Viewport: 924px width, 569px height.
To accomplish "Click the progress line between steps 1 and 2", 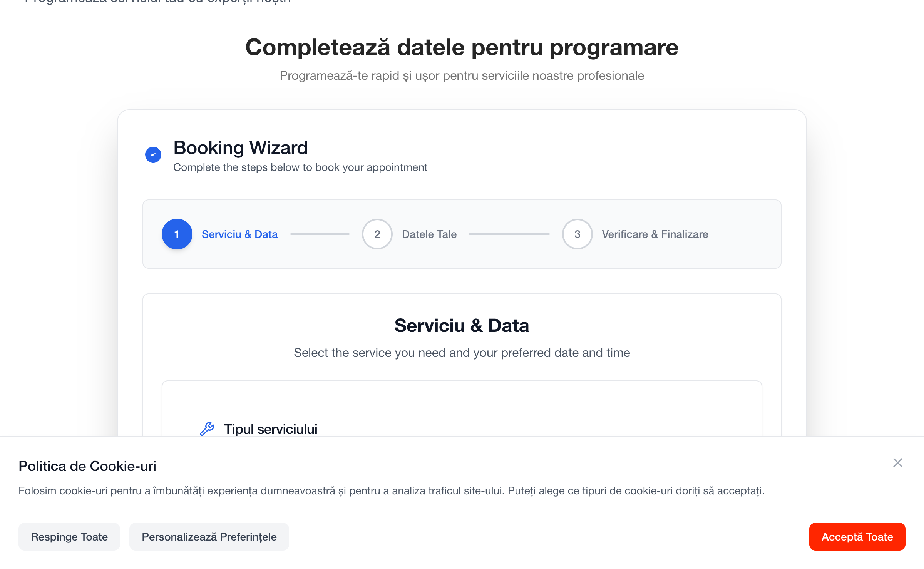I will (320, 234).
